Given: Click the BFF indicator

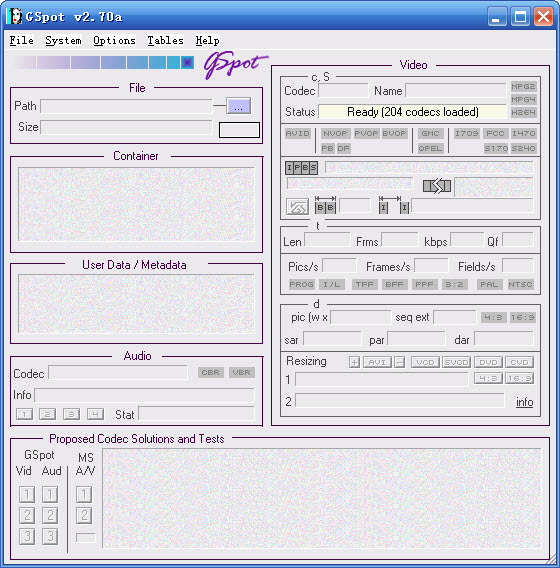Looking at the screenshot, I should [394, 284].
